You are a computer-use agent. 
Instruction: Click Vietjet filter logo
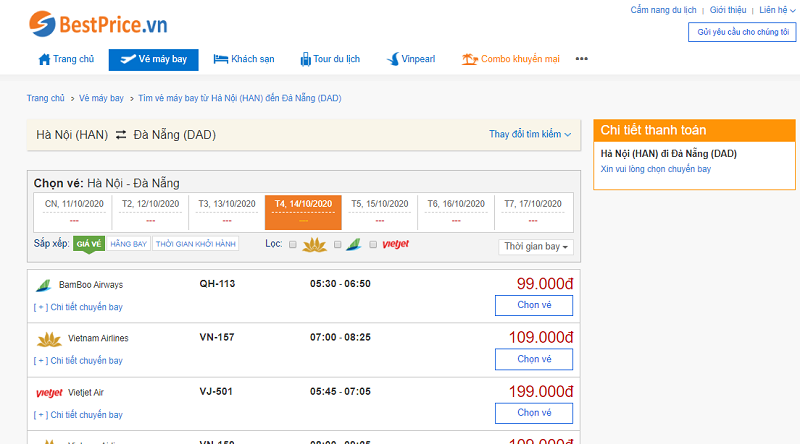(396, 244)
